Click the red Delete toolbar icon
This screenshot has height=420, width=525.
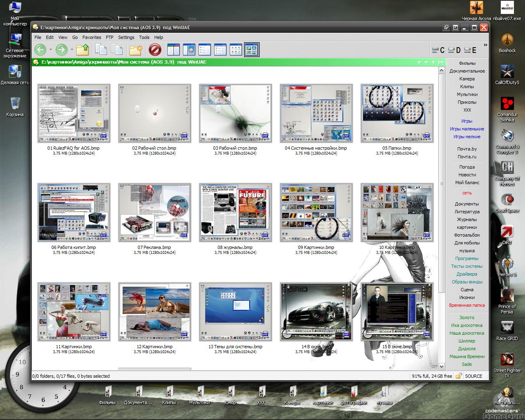click(x=155, y=50)
